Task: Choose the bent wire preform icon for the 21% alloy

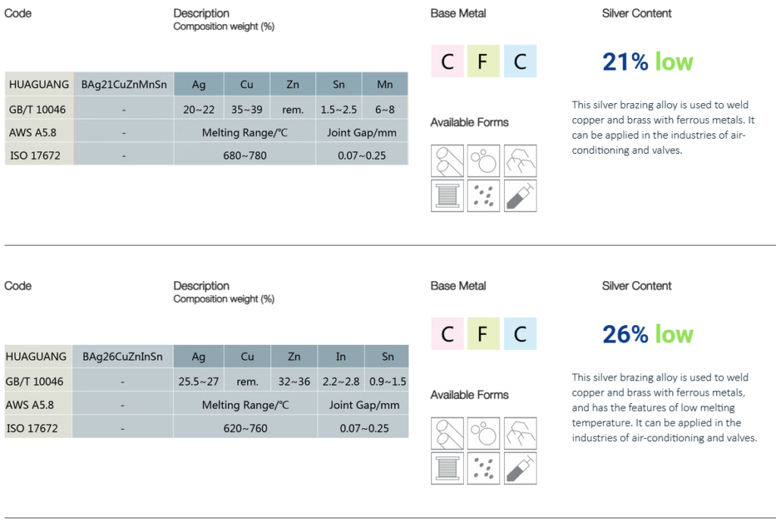Action: 520,161
